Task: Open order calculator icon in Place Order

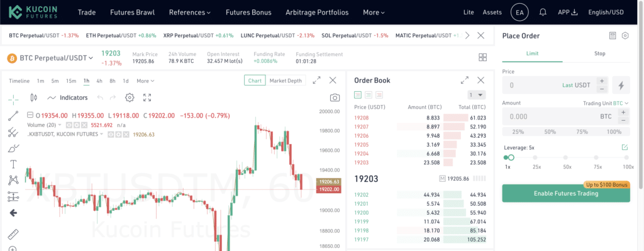Action: pos(613,36)
